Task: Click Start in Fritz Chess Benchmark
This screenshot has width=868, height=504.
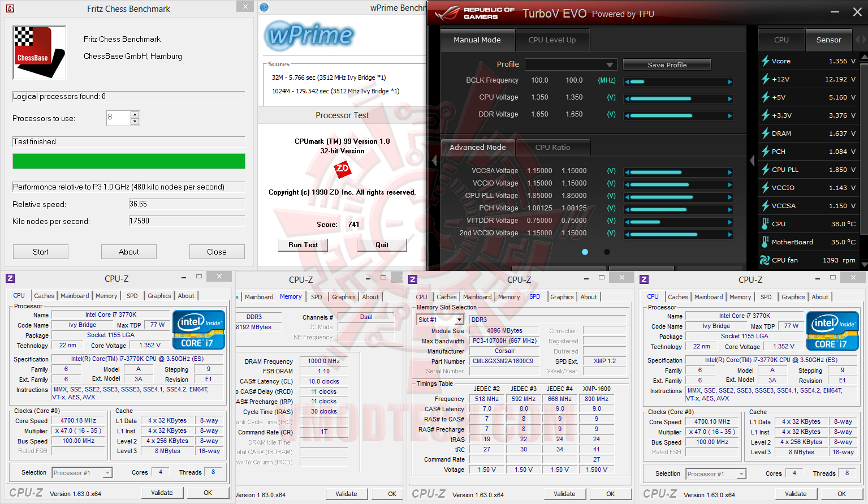Action: click(x=41, y=252)
